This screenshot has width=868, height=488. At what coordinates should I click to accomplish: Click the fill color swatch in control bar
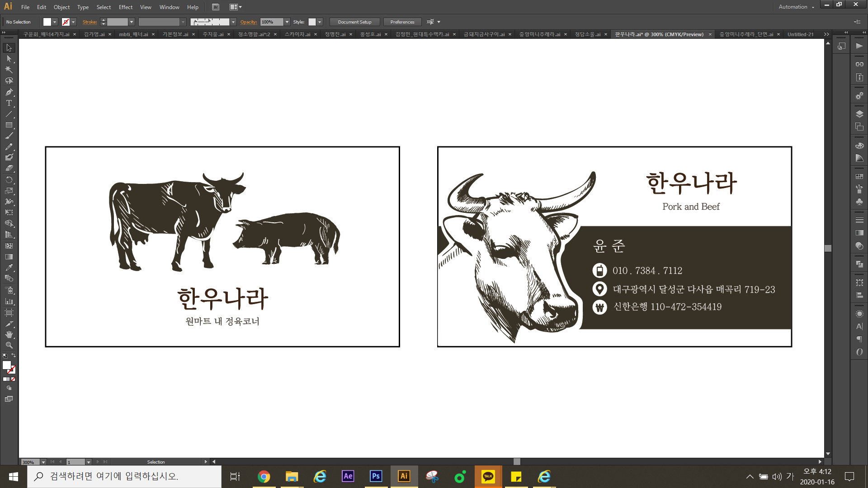pos(47,22)
